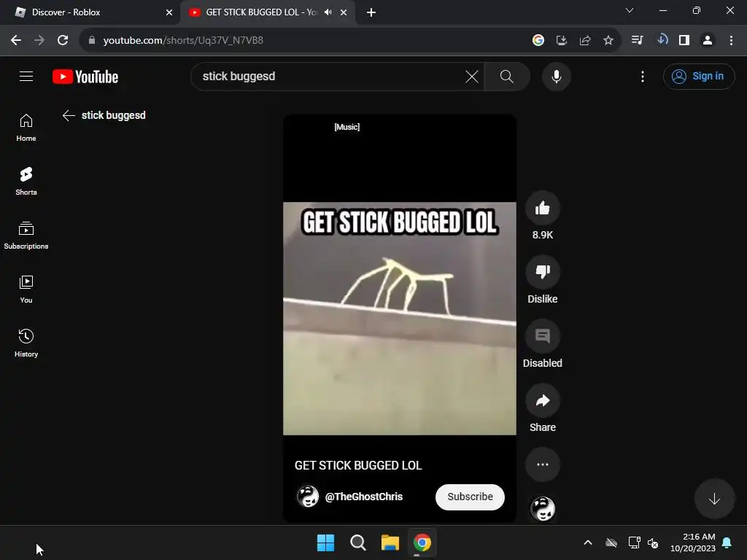Open notification bell in taskbar
The height and width of the screenshot is (560, 747).
coord(727,542)
